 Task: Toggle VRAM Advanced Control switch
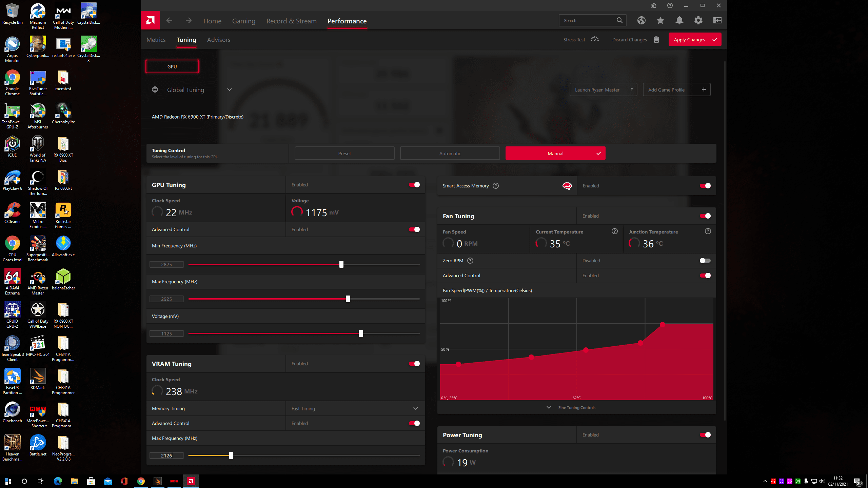click(x=414, y=423)
